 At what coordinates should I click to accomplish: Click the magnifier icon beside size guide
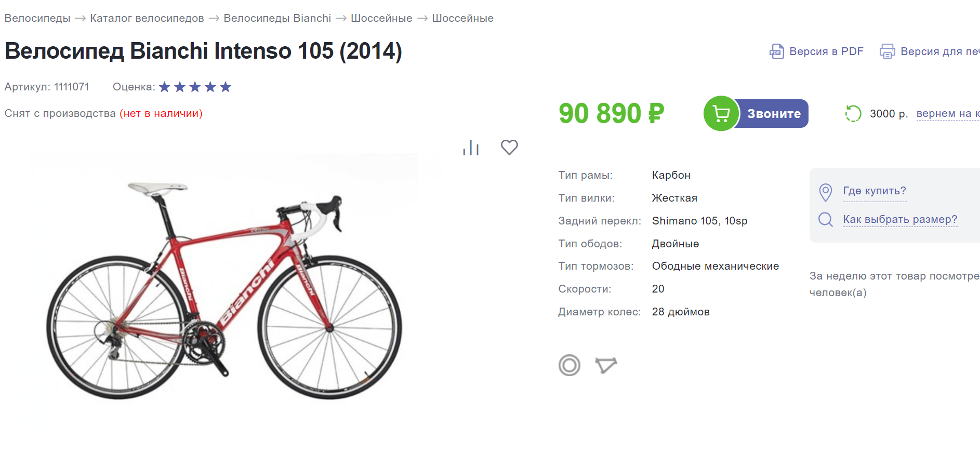(825, 219)
